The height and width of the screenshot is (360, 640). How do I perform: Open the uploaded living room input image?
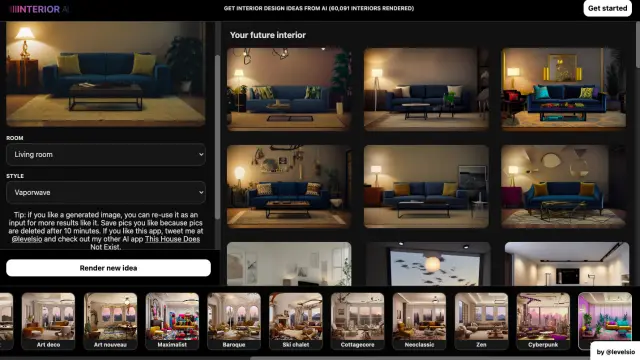pyautogui.click(x=106, y=74)
